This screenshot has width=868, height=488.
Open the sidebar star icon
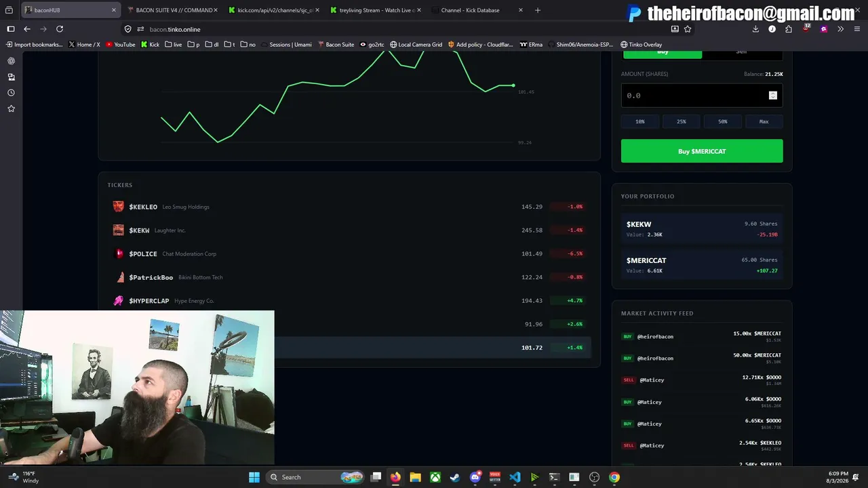[x=11, y=108]
